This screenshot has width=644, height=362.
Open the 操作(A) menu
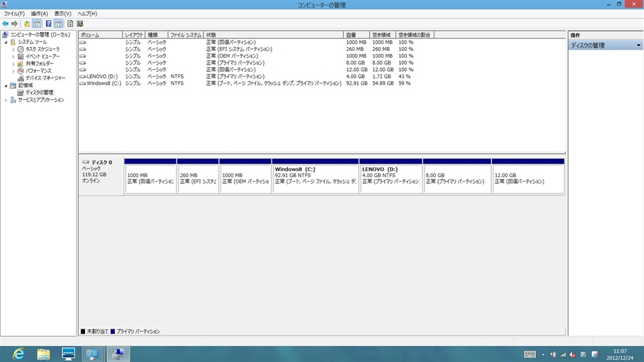pos(39,13)
